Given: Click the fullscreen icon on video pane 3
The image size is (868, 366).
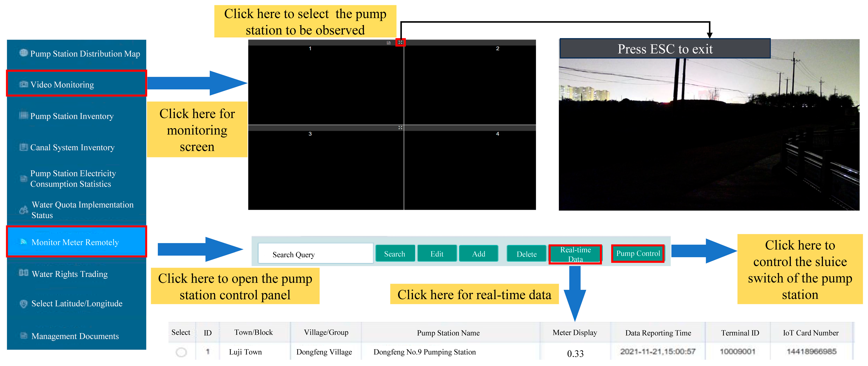Looking at the screenshot, I should pyautogui.click(x=400, y=128).
